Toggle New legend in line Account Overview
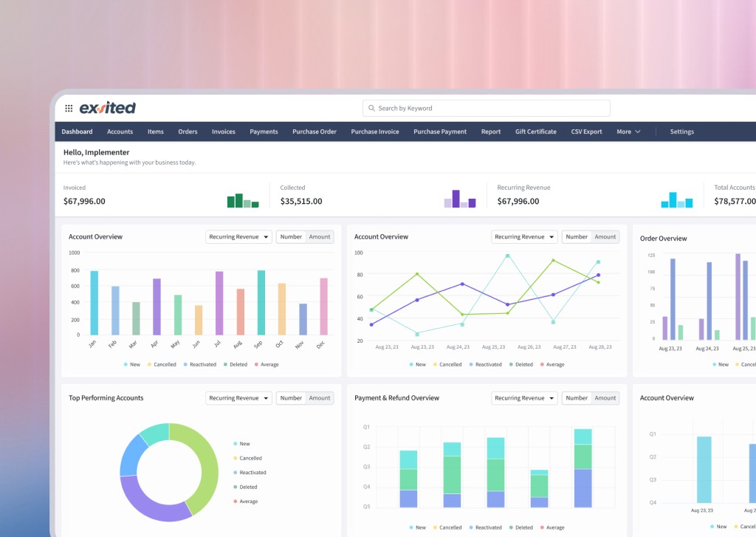 click(x=418, y=364)
